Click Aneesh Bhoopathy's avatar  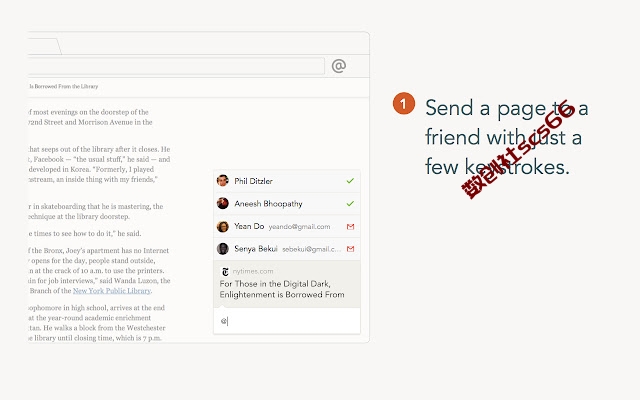[222, 203]
